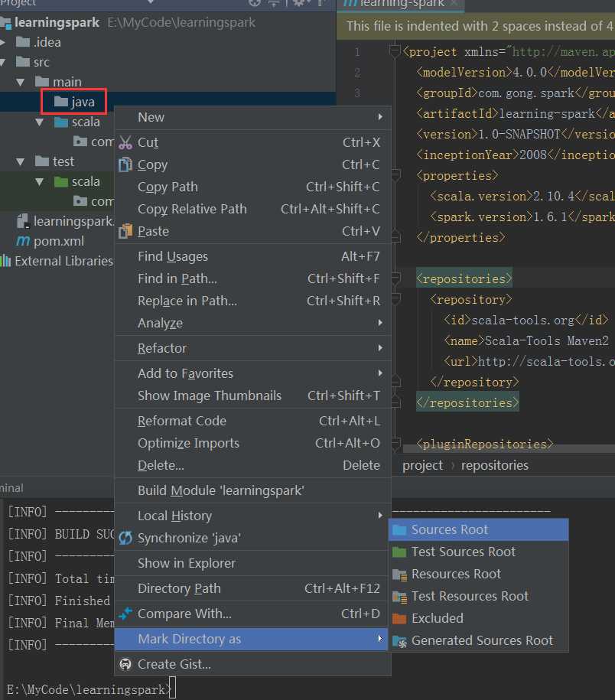Viewport: 615px width, 700px height.
Task: Click the Cut scissors icon
Action: tap(125, 142)
